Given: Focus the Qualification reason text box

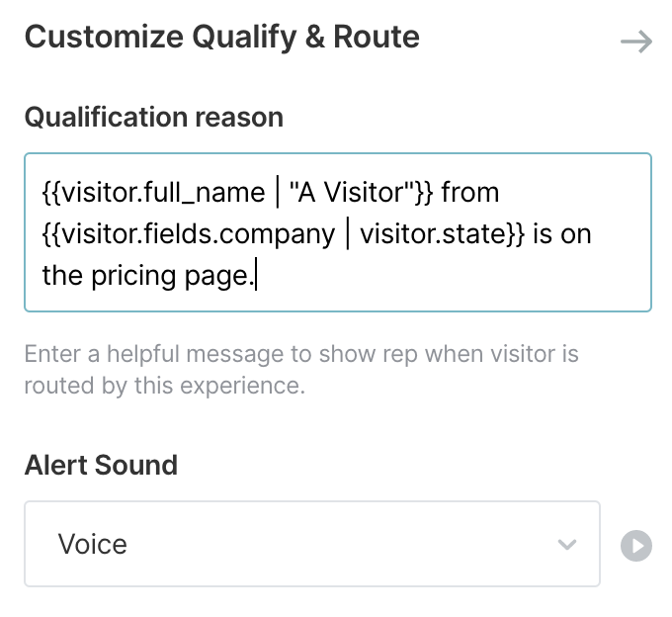Looking at the screenshot, I should (337, 232).
